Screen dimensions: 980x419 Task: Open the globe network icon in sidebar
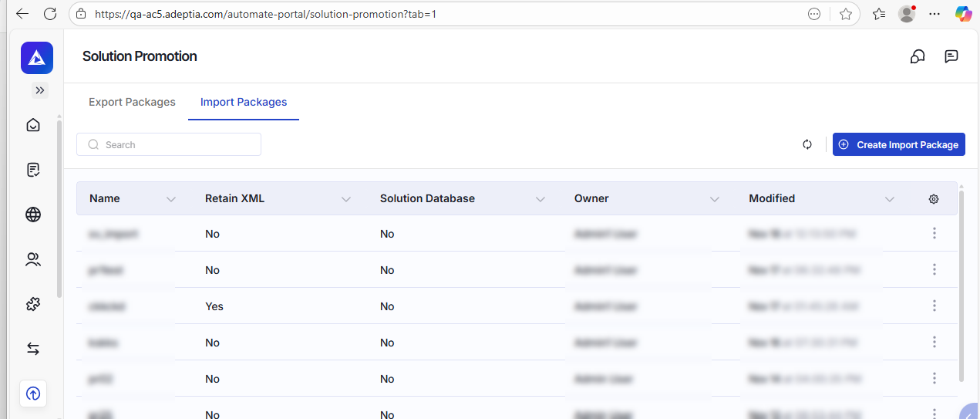point(33,215)
